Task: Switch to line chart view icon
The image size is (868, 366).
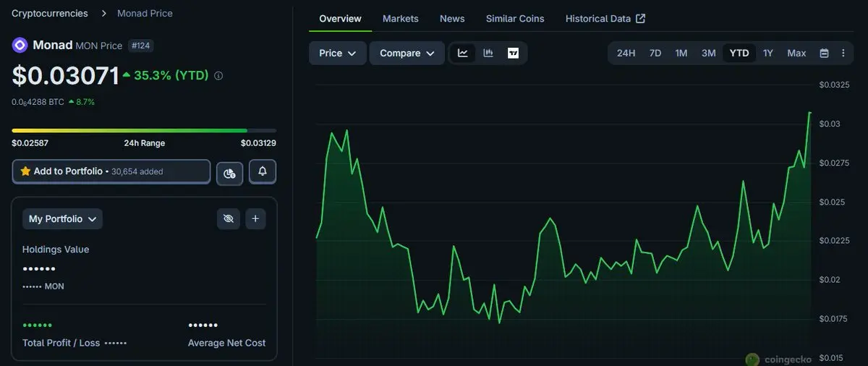Action: point(463,53)
